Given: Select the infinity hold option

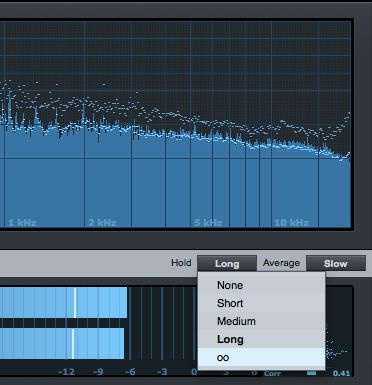Looking at the screenshot, I should [261, 358].
